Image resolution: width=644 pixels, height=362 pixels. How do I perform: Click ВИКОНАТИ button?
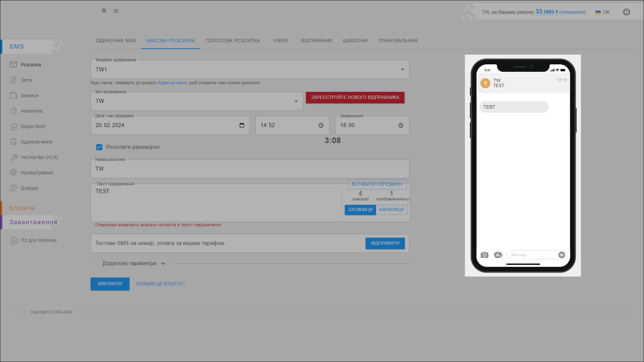pos(110,284)
